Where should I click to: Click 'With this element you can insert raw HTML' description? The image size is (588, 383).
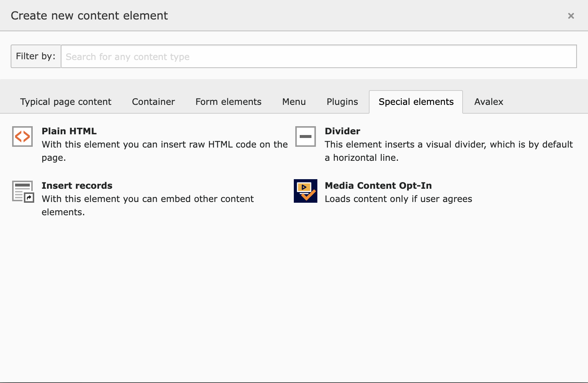tap(164, 151)
